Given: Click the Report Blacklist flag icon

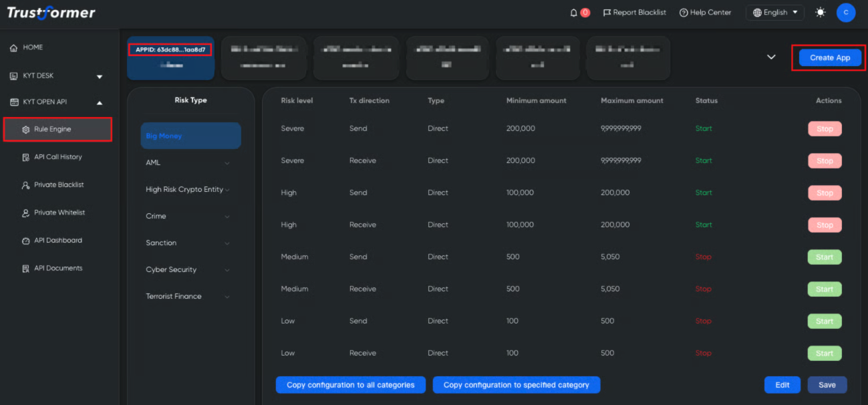Looking at the screenshot, I should tap(607, 13).
